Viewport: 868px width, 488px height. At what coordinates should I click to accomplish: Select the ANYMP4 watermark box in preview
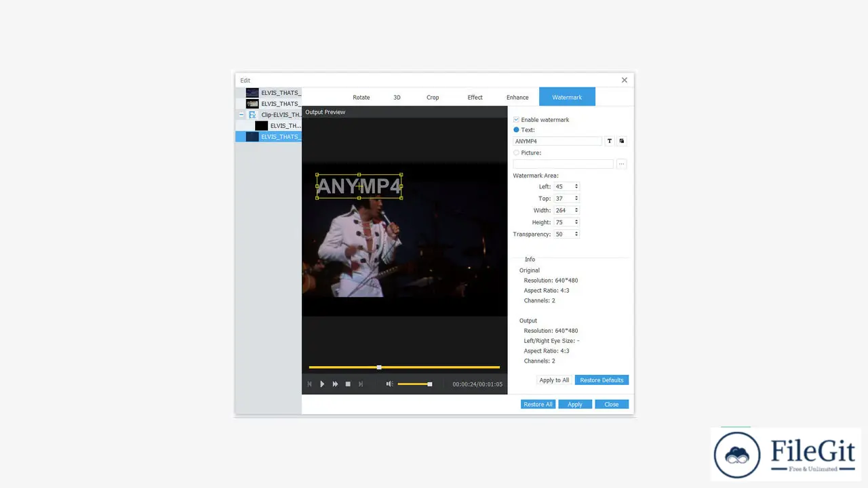click(x=359, y=186)
